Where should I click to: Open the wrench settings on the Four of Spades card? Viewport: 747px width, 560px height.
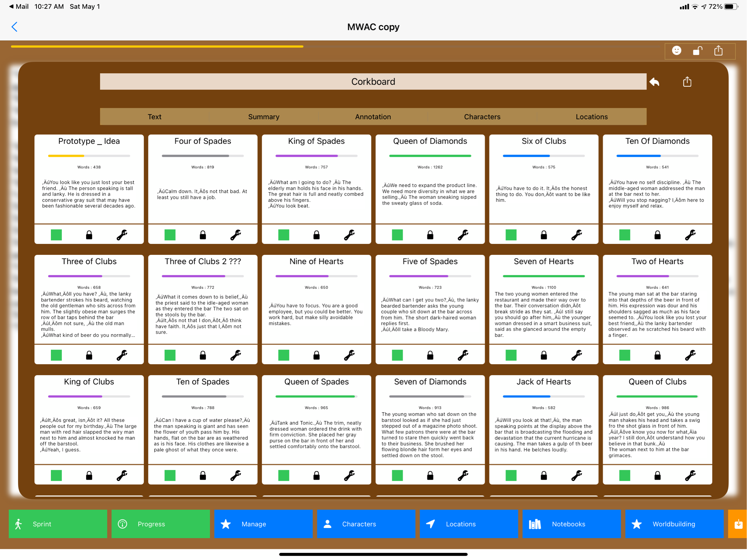pyautogui.click(x=235, y=235)
